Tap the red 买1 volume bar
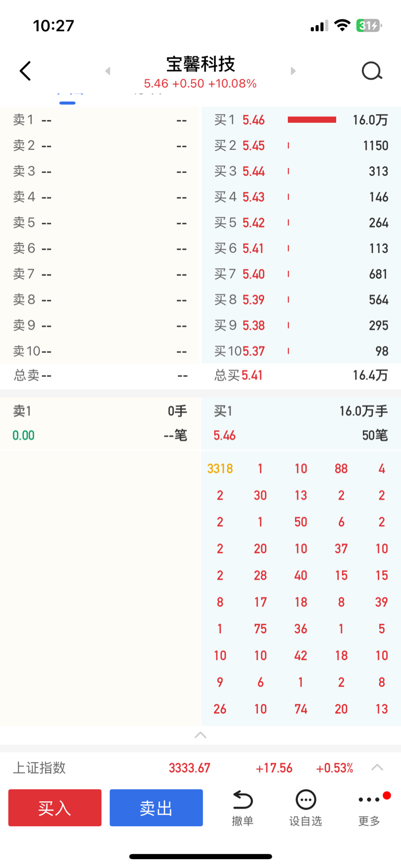 click(312, 120)
